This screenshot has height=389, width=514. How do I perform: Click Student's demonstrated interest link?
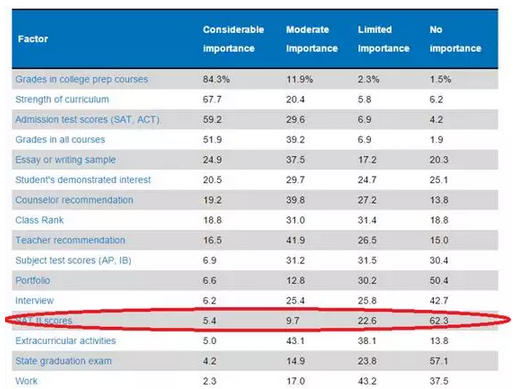pyautogui.click(x=83, y=180)
